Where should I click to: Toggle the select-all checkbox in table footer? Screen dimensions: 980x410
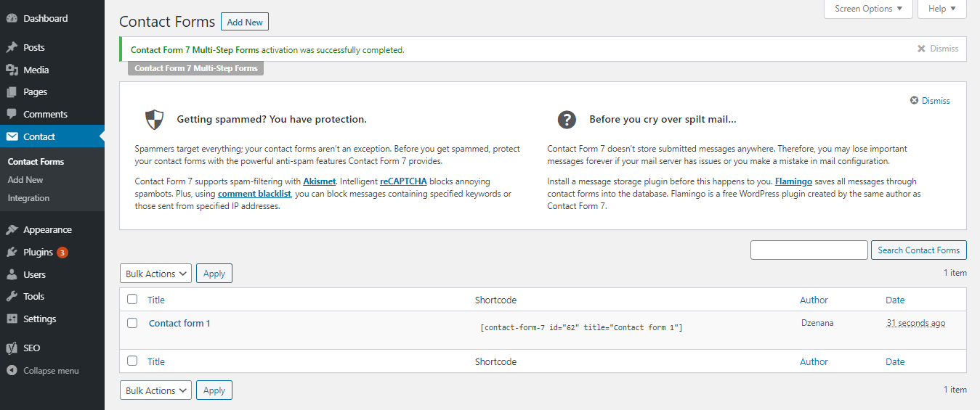tap(132, 361)
